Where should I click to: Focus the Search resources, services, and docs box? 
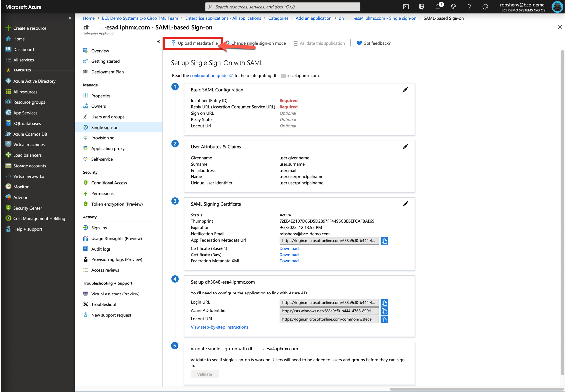point(283,7)
